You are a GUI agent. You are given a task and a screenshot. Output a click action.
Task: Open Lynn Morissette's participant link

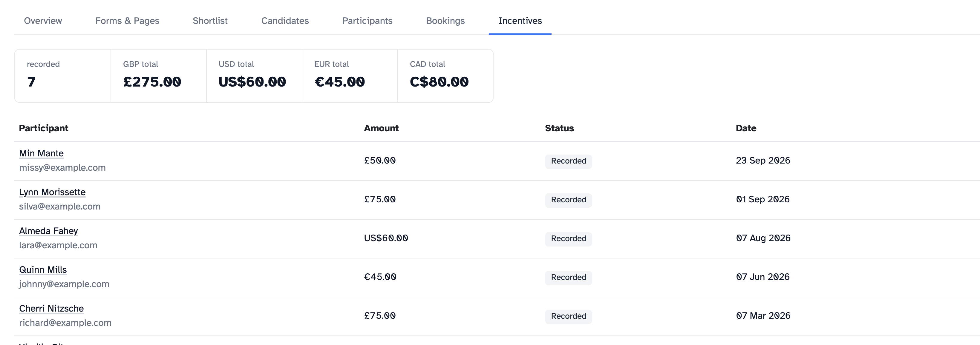[x=52, y=192]
